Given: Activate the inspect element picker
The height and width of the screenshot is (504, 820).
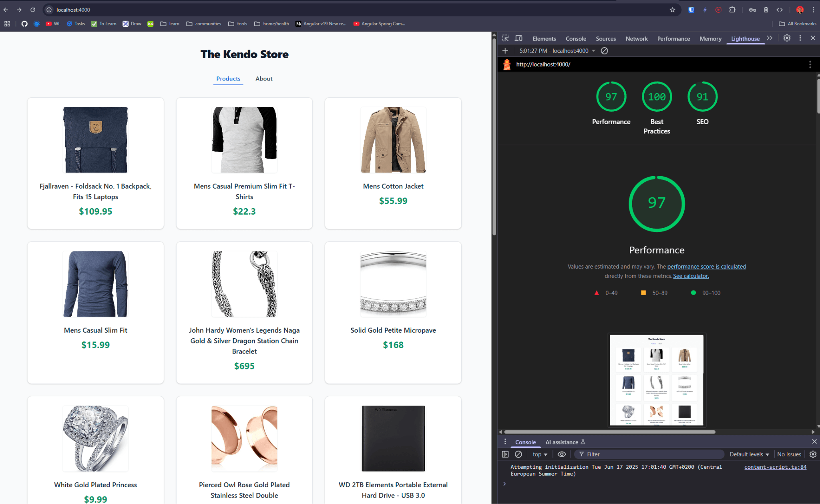Looking at the screenshot, I should click(505, 38).
